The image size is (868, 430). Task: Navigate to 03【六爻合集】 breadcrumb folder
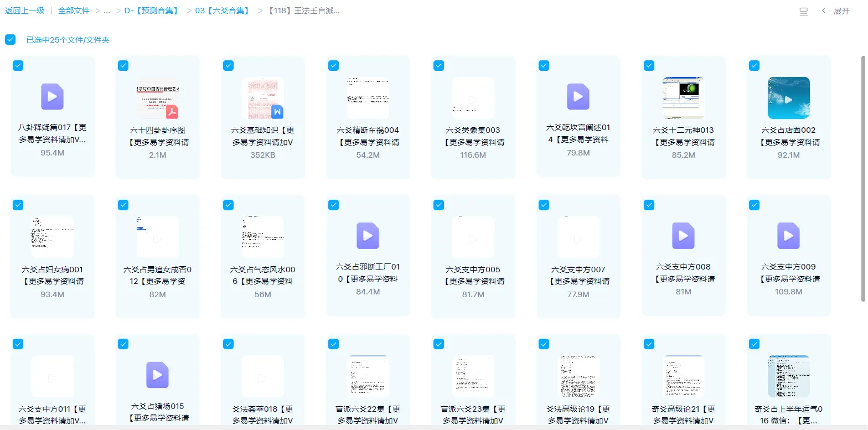point(222,11)
